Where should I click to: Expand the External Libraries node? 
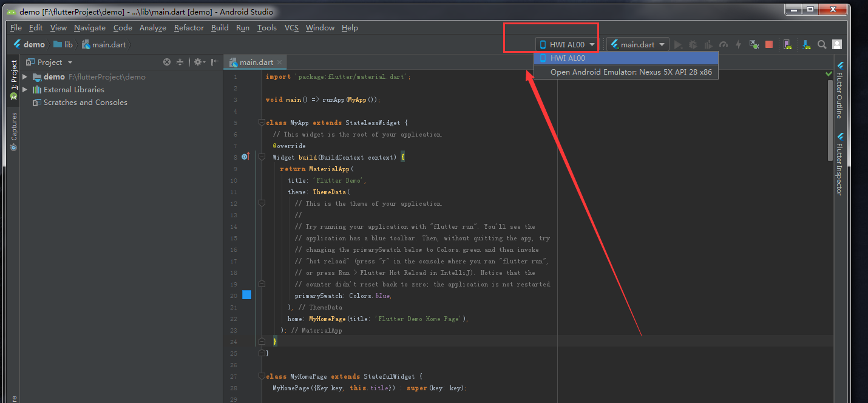tap(25, 90)
